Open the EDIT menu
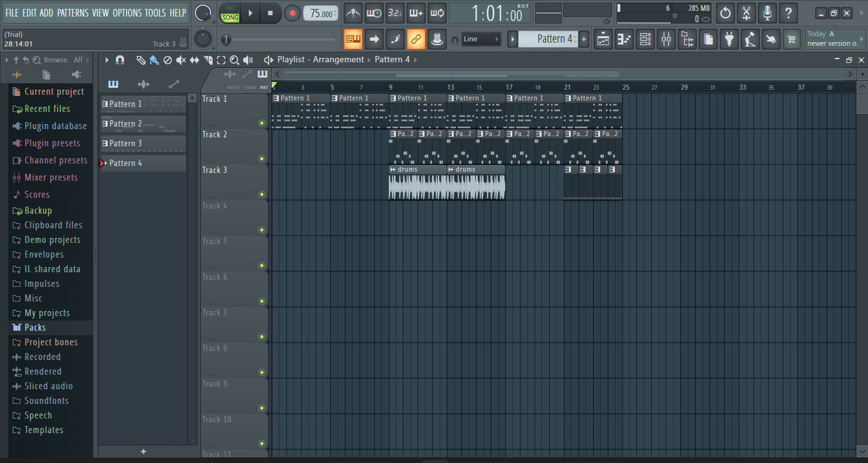This screenshot has height=463, width=868. (x=29, y=13)
